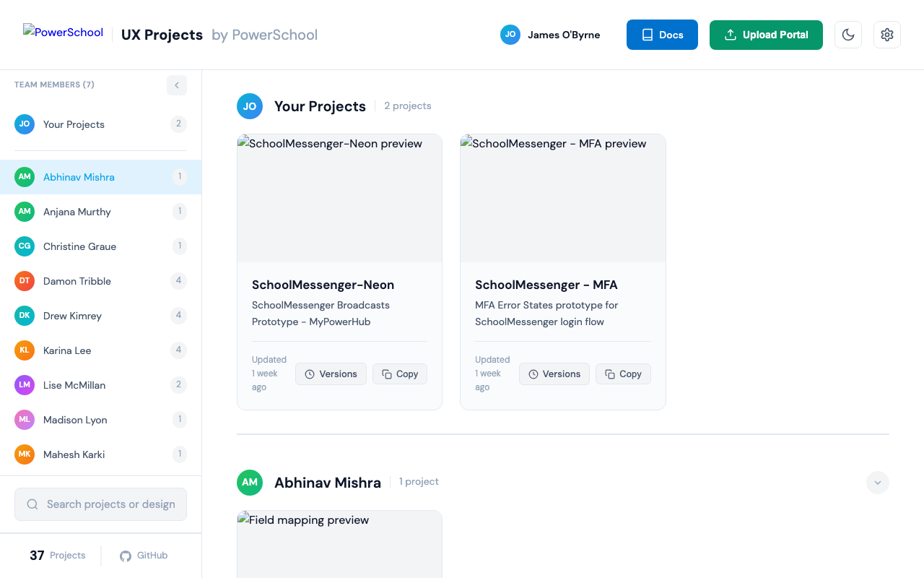Click the James O'Byrne avatar in the header

click(510, 34)
